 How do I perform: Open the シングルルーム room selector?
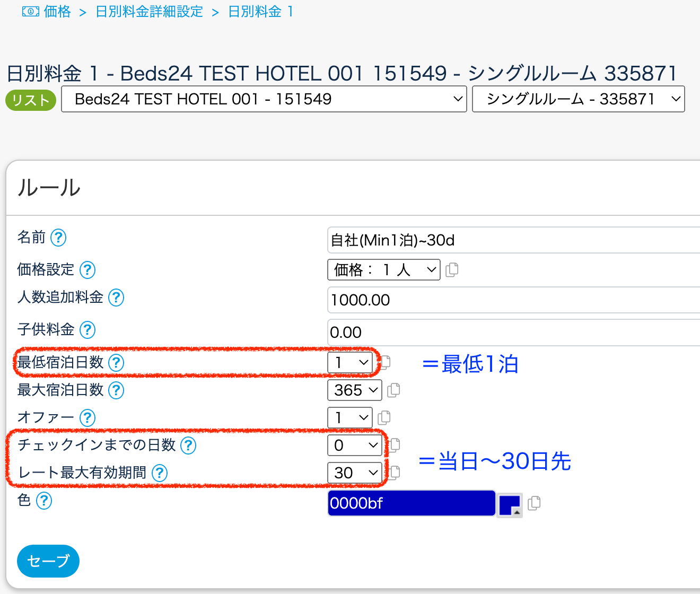pyautogui.click(x=578, y=99)
